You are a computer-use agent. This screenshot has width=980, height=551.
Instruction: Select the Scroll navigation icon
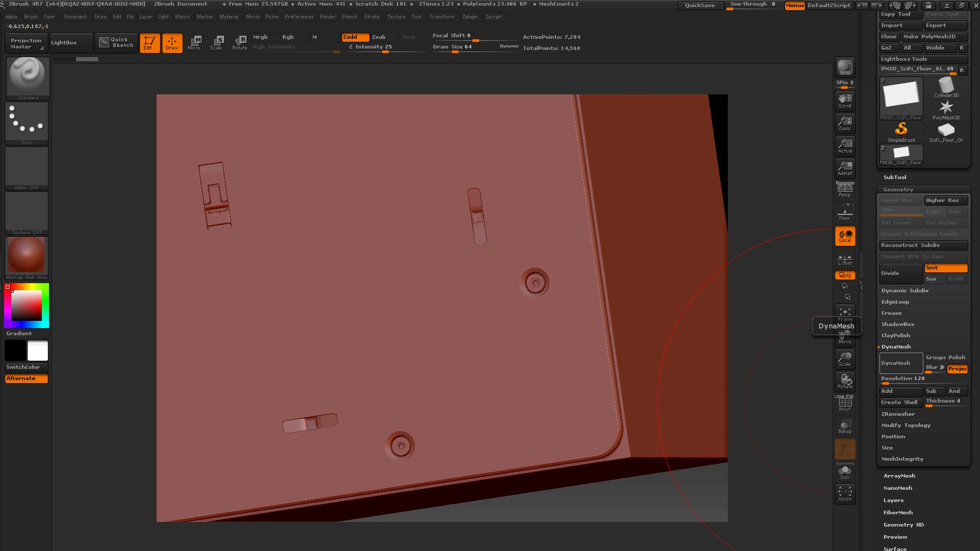pos(845,100)
